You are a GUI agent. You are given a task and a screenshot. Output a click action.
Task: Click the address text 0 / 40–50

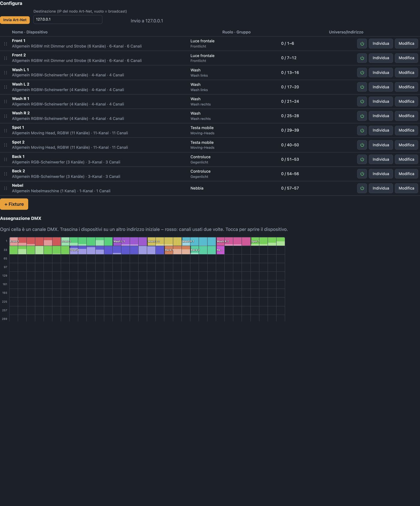290,145
